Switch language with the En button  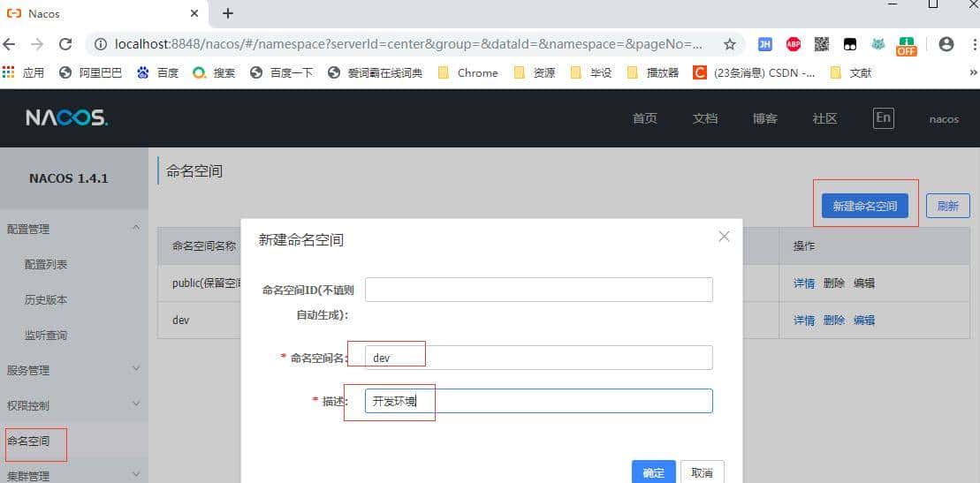pyautogui.click(x=883, y=118)
